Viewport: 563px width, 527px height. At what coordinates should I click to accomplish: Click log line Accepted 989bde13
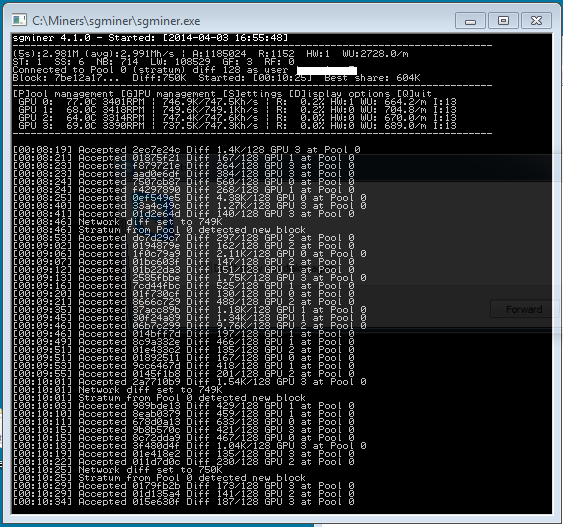coord(183,406)
